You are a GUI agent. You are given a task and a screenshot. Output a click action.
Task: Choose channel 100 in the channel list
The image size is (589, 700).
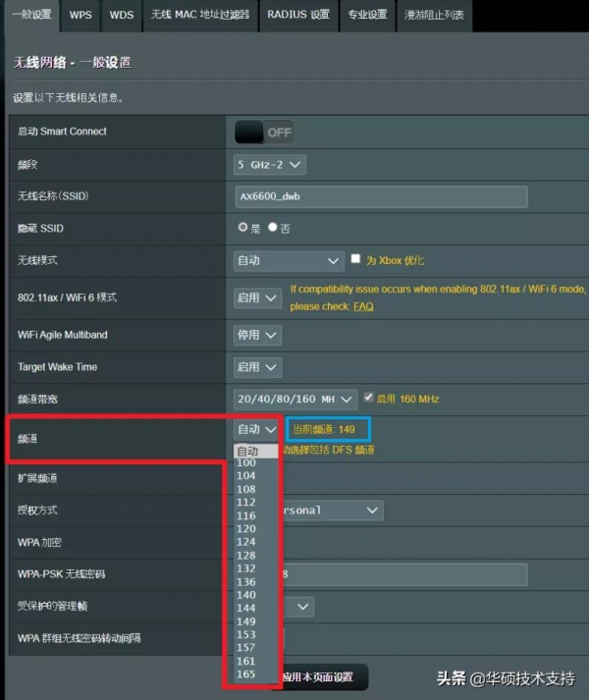tap(246, 462)
